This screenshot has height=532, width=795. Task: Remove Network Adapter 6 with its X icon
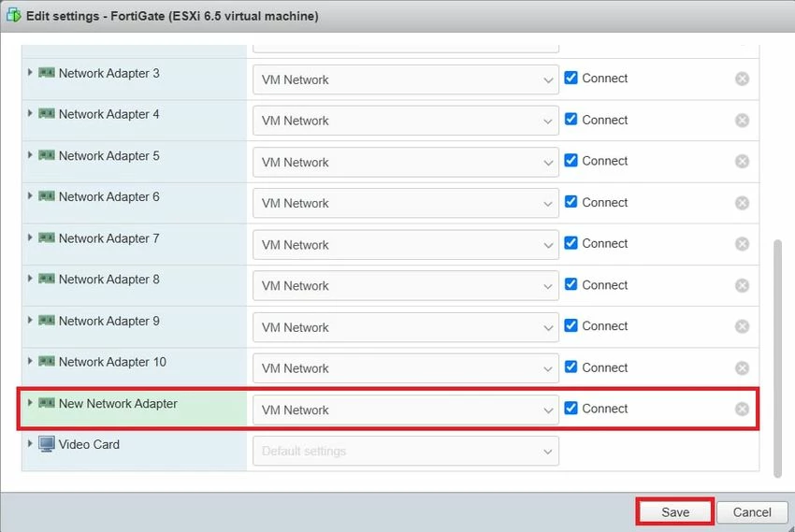742,203
